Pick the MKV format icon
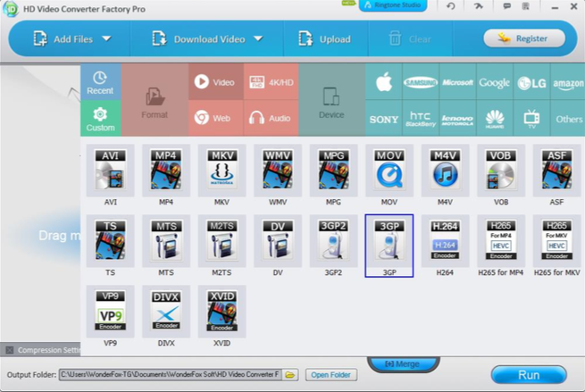 point(221,170)
